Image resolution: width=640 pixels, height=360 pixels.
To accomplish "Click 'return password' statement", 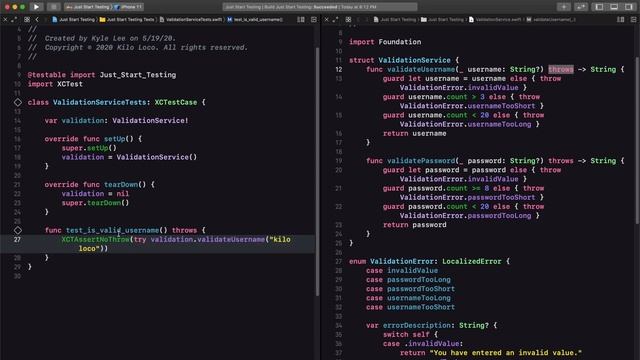I will tap(414, 225).
